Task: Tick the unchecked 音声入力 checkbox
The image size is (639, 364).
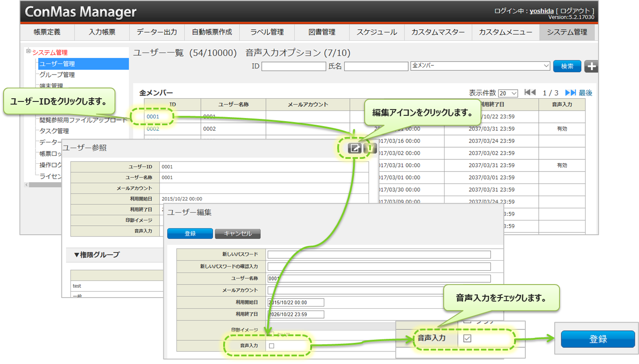Action: pyautogui.click(x=271, y=346)
